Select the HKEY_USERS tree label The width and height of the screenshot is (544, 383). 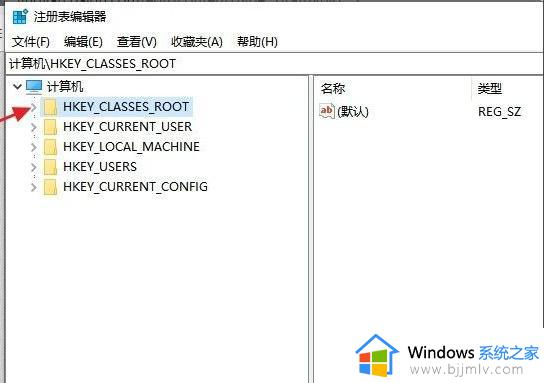(100, 167)
